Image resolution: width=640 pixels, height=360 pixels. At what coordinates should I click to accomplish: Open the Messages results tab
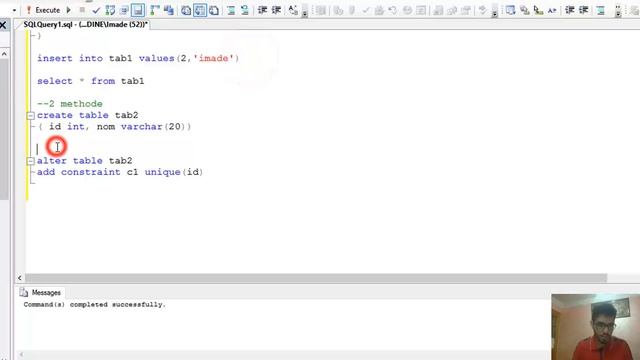click(40, 293)
